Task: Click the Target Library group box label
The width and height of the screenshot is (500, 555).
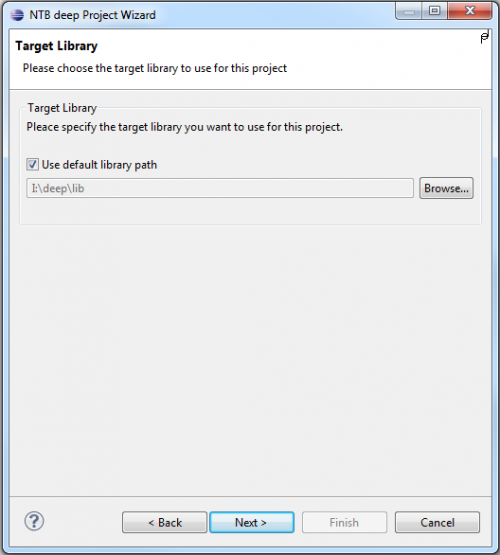Action: (62, 108)
